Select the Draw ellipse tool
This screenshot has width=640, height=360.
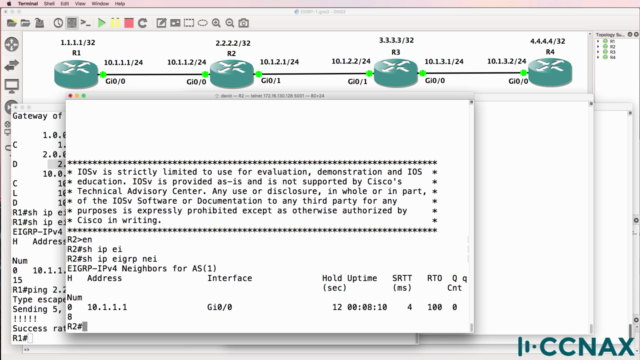[x=202, y=23]
